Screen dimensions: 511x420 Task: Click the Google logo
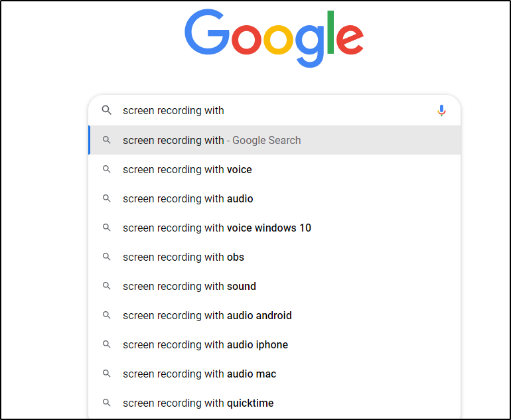click(x=274, y=36)
